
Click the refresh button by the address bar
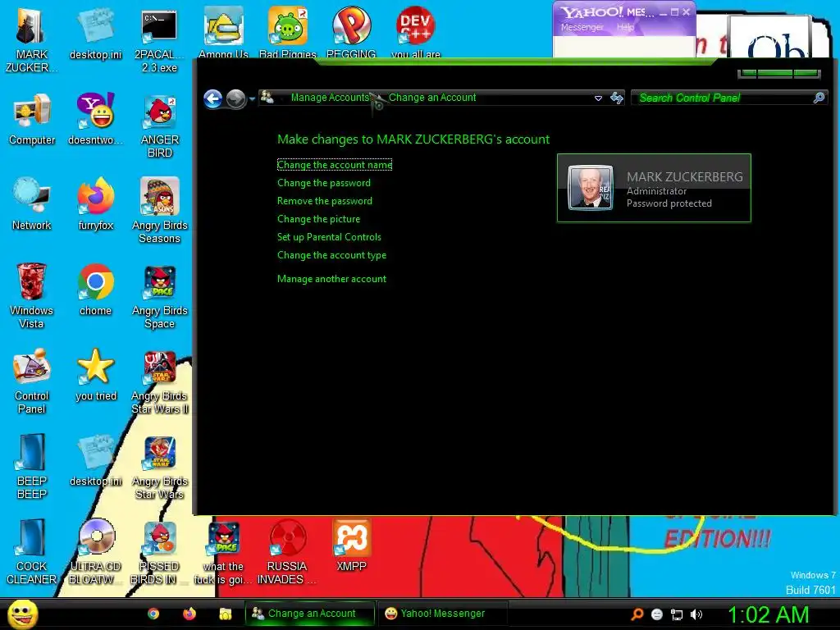[617, 98]
